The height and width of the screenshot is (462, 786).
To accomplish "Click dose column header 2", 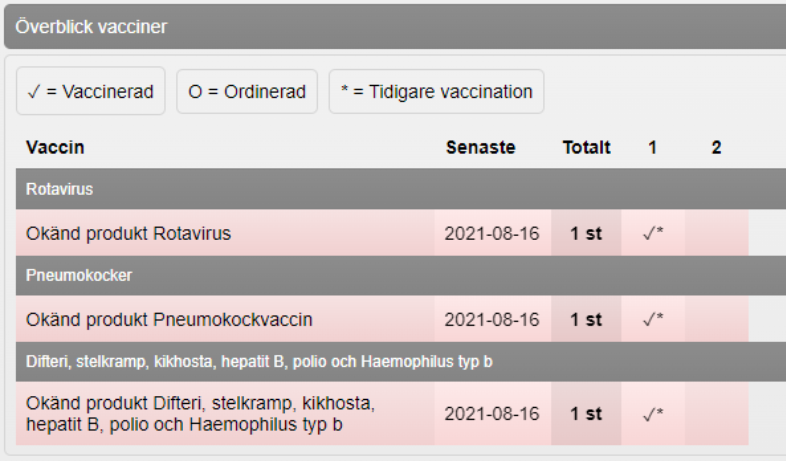I will coord(716,148).
